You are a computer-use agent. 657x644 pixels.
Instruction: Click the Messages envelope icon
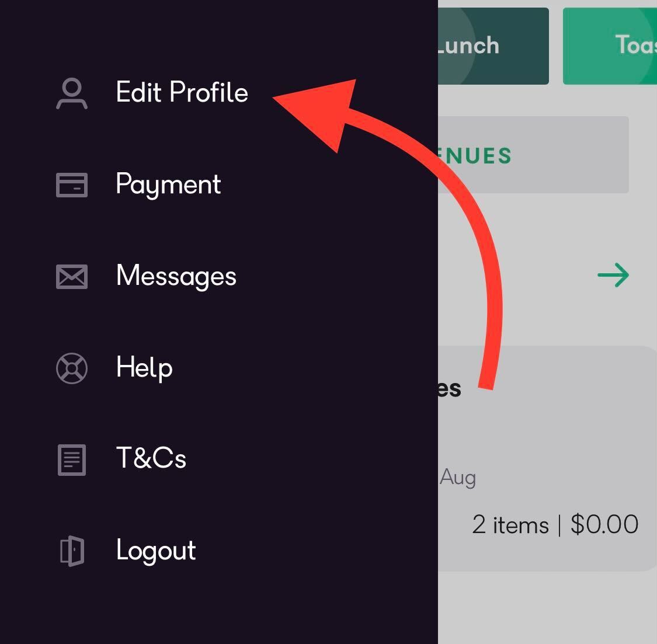tap(72, 276)
